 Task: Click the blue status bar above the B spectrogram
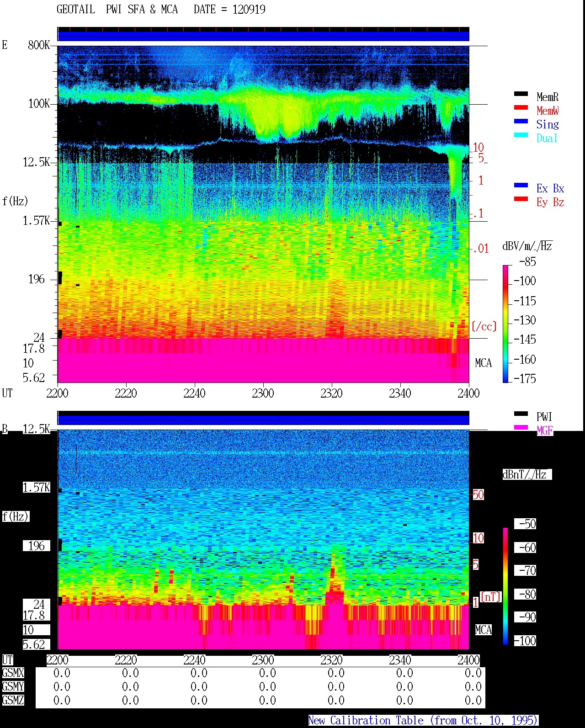(263, 420)
